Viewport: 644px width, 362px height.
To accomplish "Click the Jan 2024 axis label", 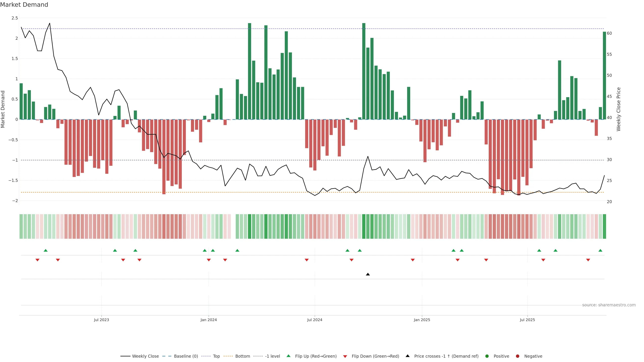I will pyautogui.click(x=208, y=320).
